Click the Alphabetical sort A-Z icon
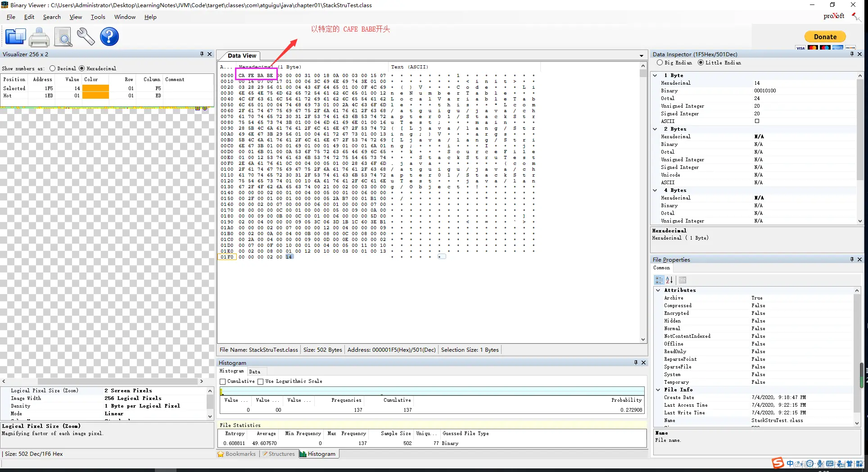Screen dimensions: 868x472 669,280
